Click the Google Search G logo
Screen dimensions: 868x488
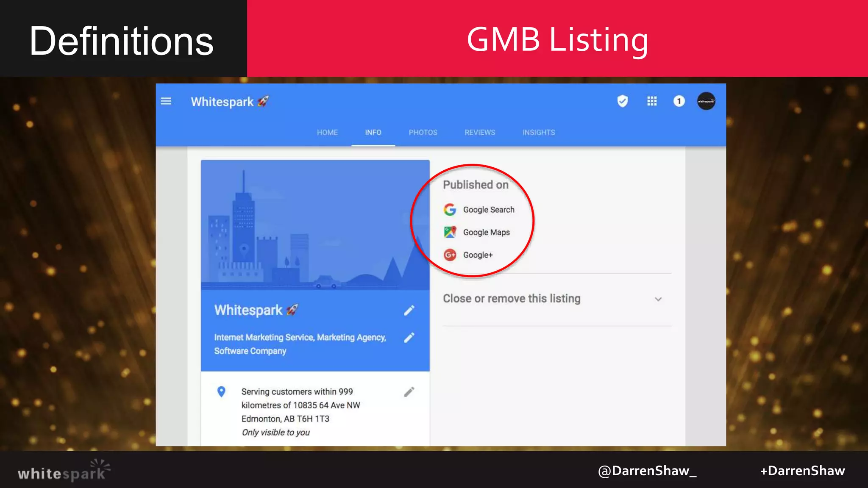pyautogui.click(x=450, y=209)
